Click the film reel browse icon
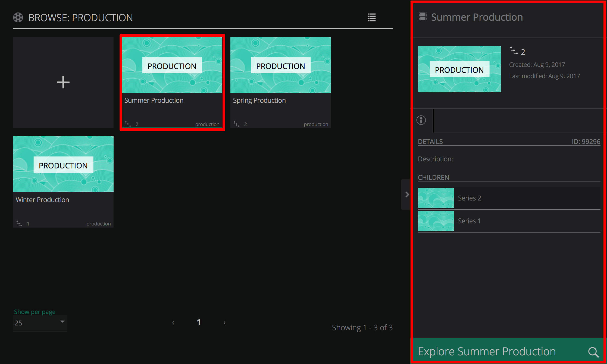The width and height of the screenshot is (607, 364). point(18,18)
